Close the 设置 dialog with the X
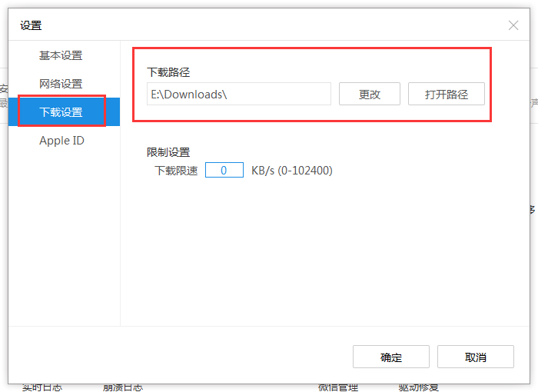The width and height of the screenshot is (538, 392). [x=513, y=25]
